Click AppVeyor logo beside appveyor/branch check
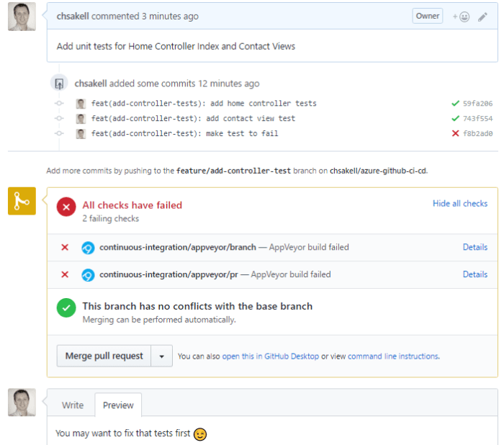The width and height of the screenshot is (504, 445). (x=89, y=248)
